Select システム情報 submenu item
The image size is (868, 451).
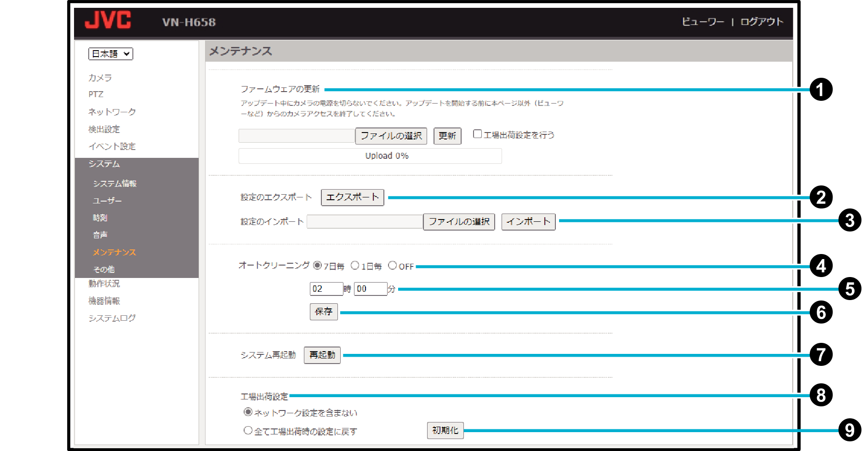coord(115,184)
